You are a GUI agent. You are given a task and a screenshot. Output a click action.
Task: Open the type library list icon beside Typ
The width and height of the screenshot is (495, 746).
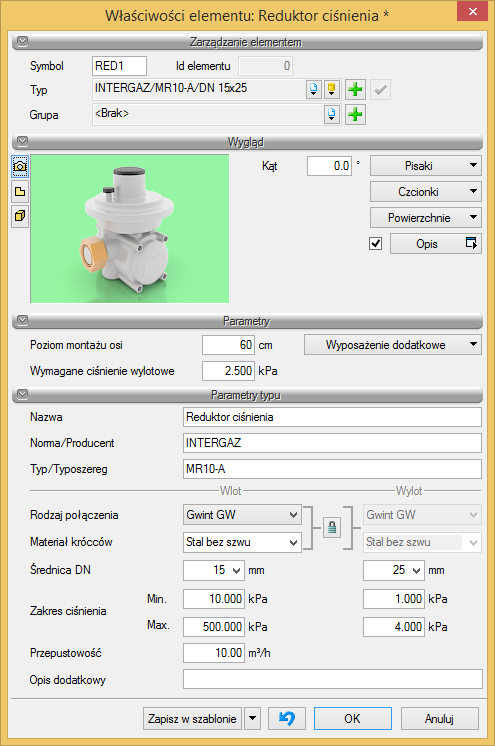[314, 89]
